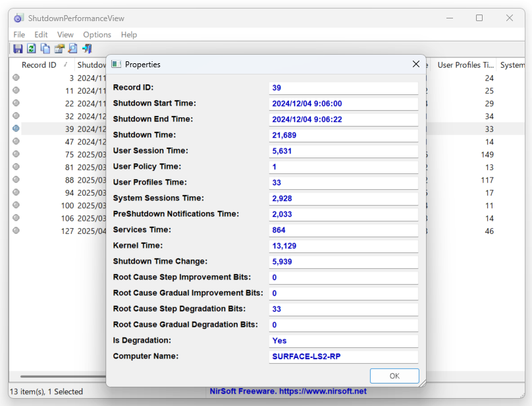Image resolution: width=532 pixels, height=406 pixels.
Task: Select the row icon for record 106
Action: (x=16, y=217)
